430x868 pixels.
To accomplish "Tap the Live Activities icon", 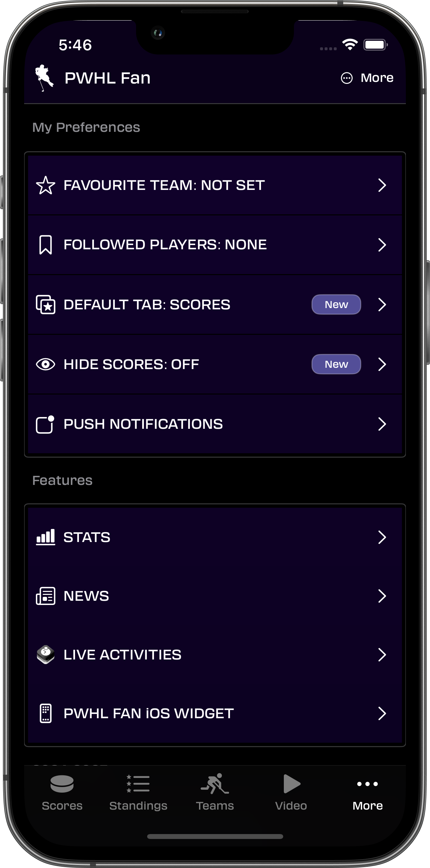I will [45, 655].
